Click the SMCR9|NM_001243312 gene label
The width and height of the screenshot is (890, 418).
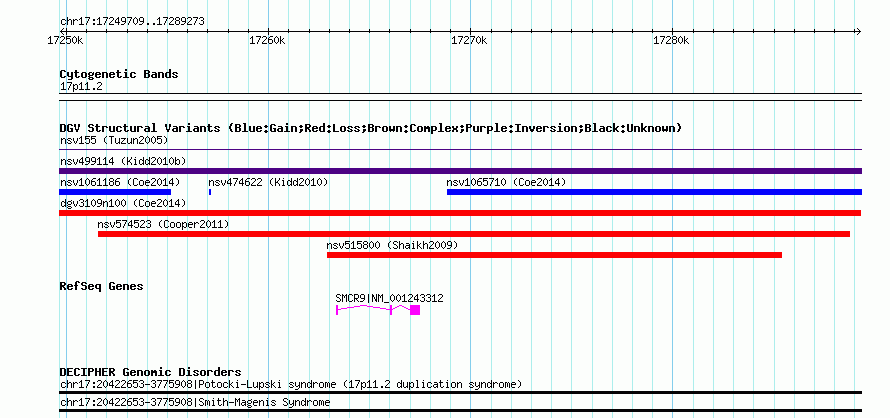[389, 298]
